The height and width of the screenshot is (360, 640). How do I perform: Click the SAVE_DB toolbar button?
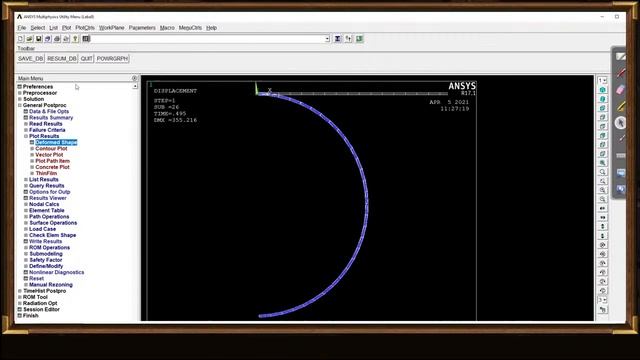coord(31,59)
